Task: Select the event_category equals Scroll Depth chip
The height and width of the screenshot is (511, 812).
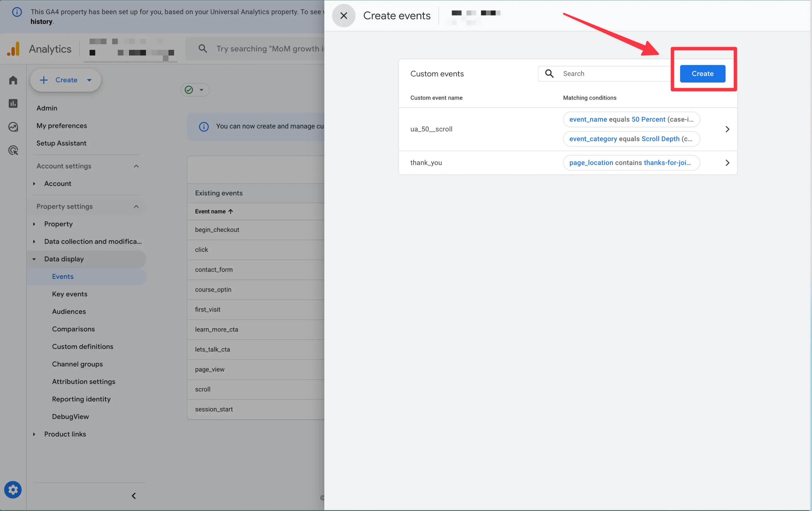Action: pos(631,139)
